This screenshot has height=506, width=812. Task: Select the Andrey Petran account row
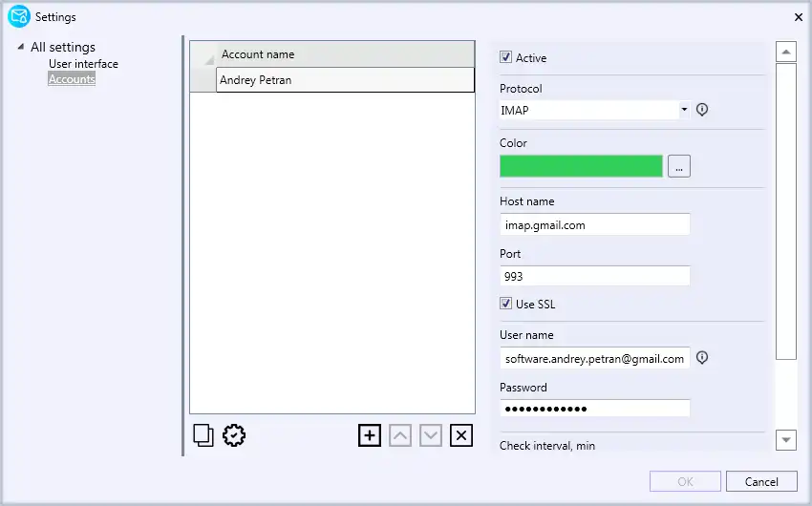[345, 79]
